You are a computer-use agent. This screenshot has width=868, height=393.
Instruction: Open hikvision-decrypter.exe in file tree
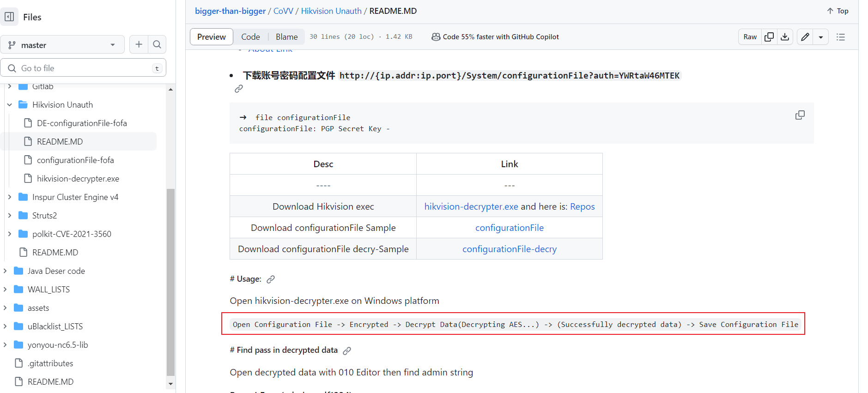(78, 179)
